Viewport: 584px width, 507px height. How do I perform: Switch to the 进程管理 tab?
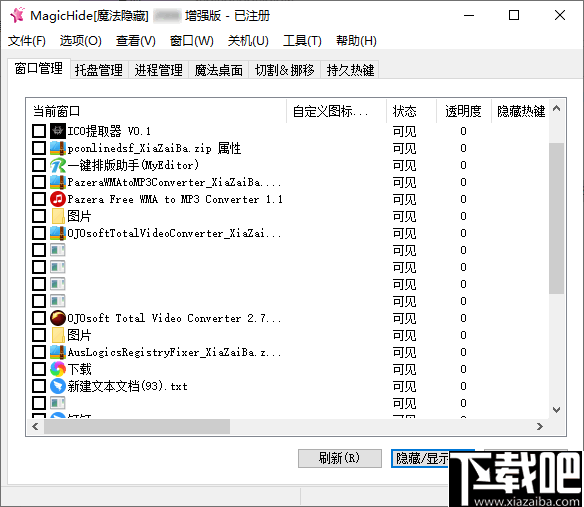(159, 70)
